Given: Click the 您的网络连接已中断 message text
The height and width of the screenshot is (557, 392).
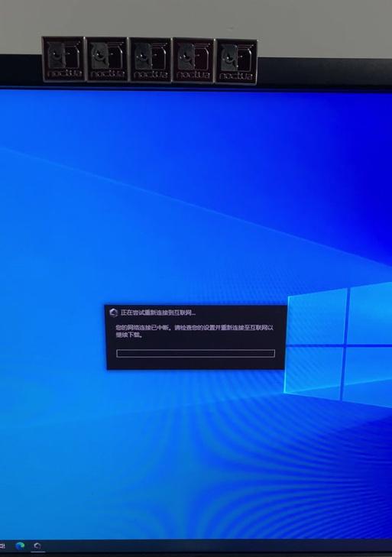Looking at the screenshot, I should [x=143, y=328].
